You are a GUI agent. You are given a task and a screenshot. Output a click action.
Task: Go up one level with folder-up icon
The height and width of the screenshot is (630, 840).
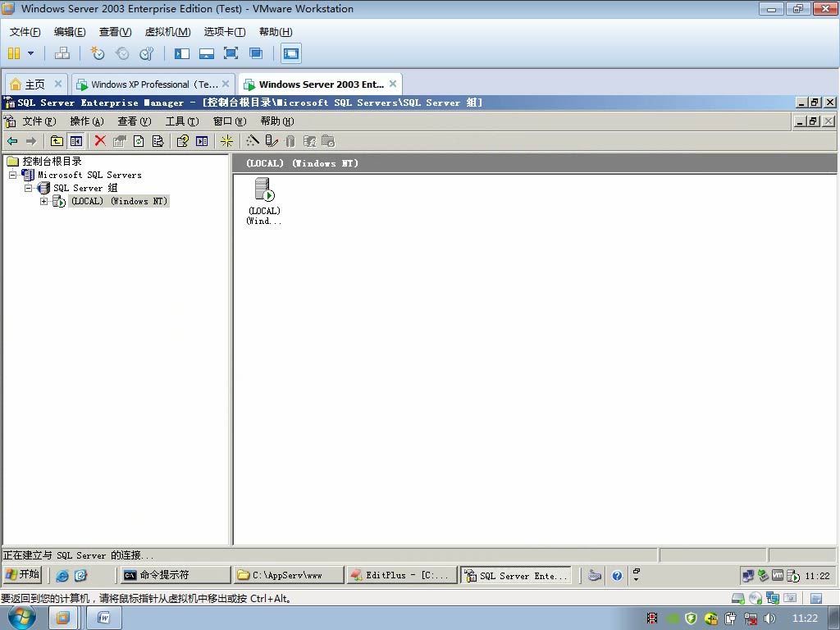click(x=57, y=141)
